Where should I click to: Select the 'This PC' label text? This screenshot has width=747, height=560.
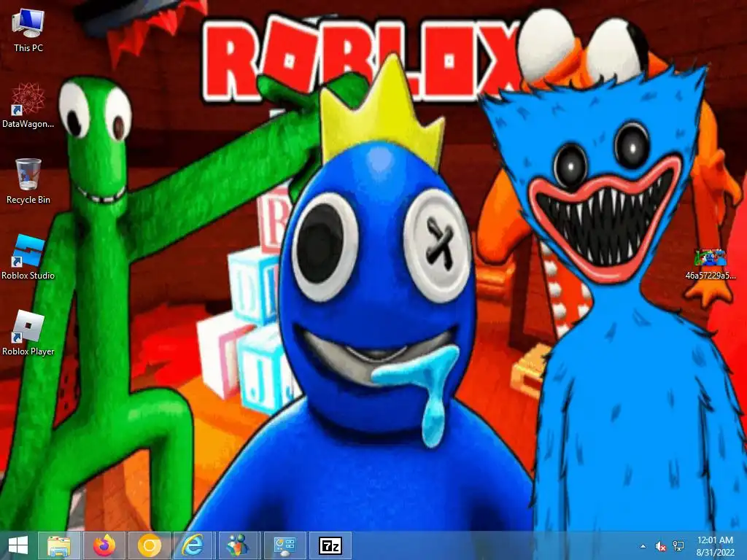coord(28,47)
